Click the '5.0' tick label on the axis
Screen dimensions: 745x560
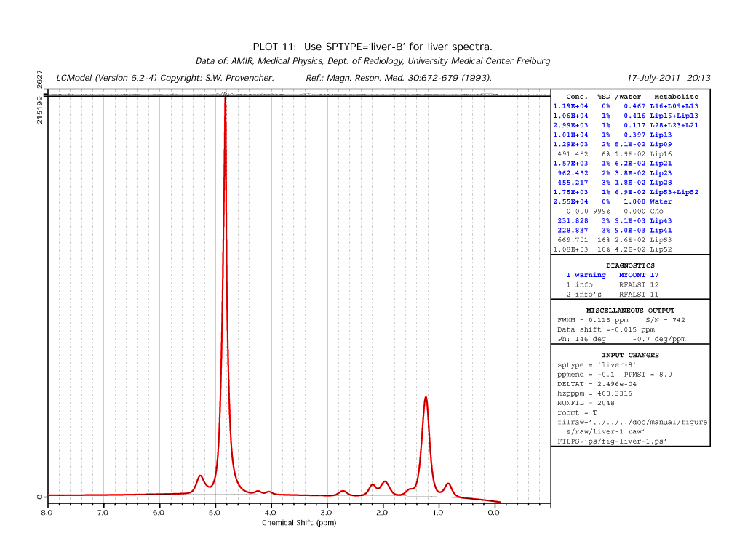point(215,513)
